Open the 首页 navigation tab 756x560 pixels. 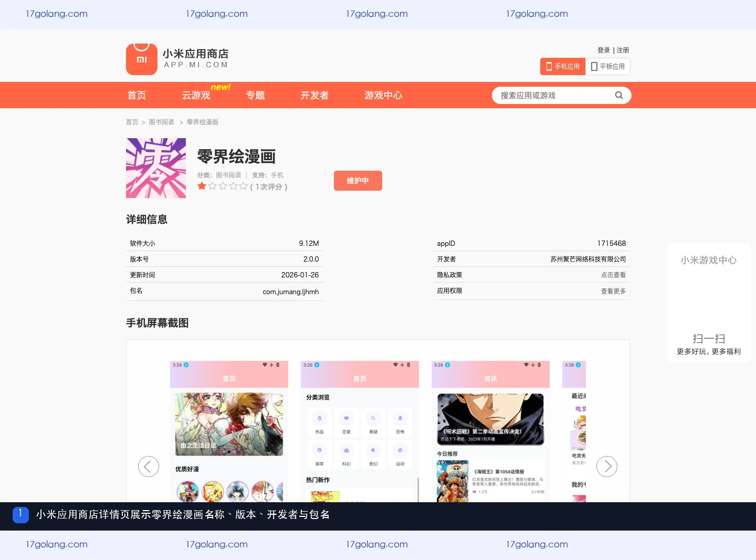click(x=137, y=95)
